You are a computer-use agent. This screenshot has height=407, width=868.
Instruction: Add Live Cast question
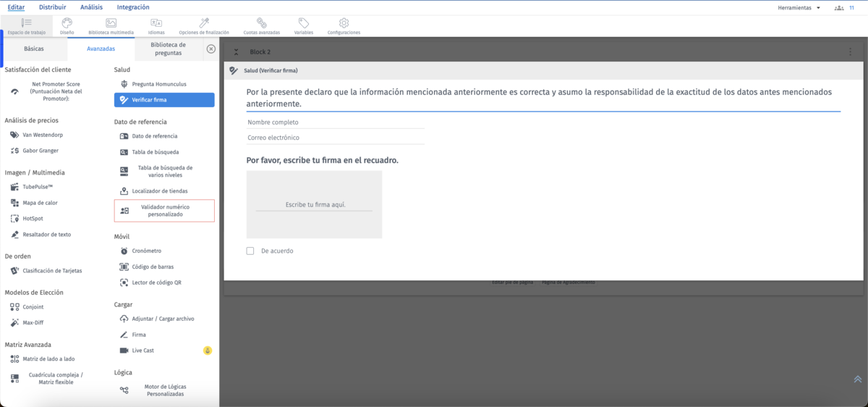tap(143, 351)
